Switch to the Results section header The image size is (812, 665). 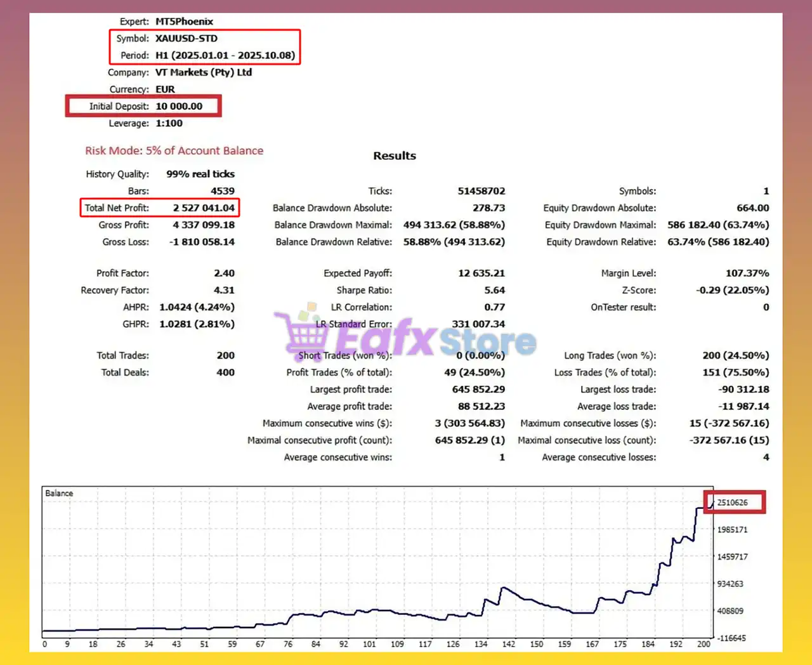(x=394, y=155)
